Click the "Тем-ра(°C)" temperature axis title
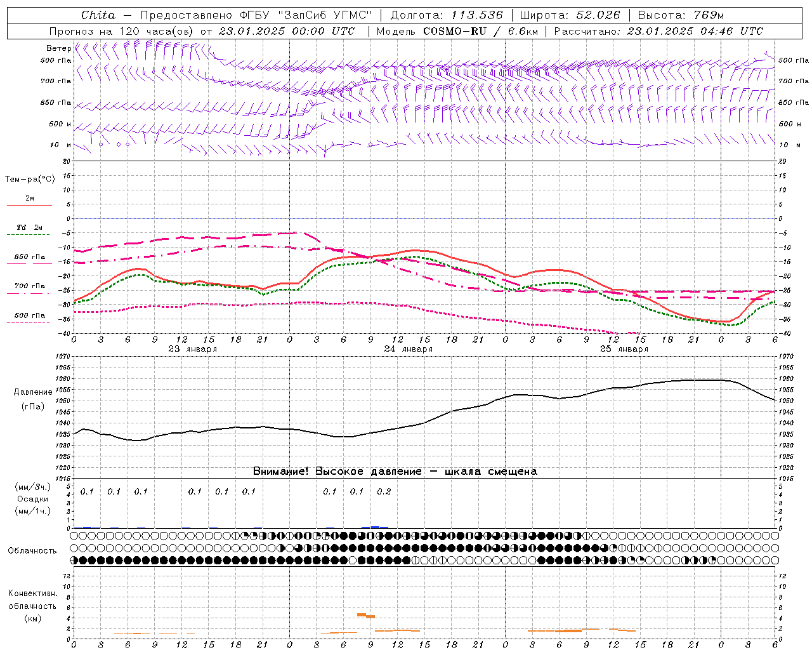This screenshot has width=812, height=650. pos(30,180)
